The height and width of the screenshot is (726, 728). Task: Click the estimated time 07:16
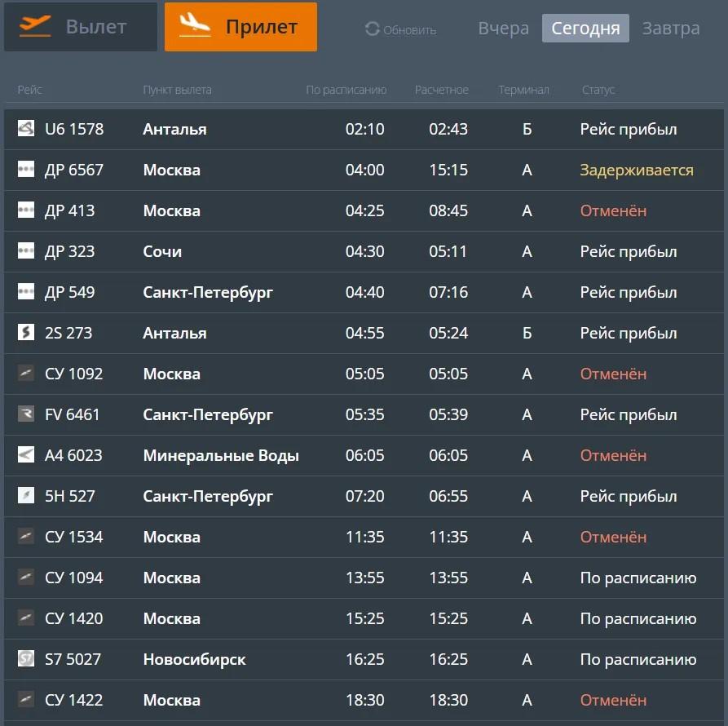[448, 292]
